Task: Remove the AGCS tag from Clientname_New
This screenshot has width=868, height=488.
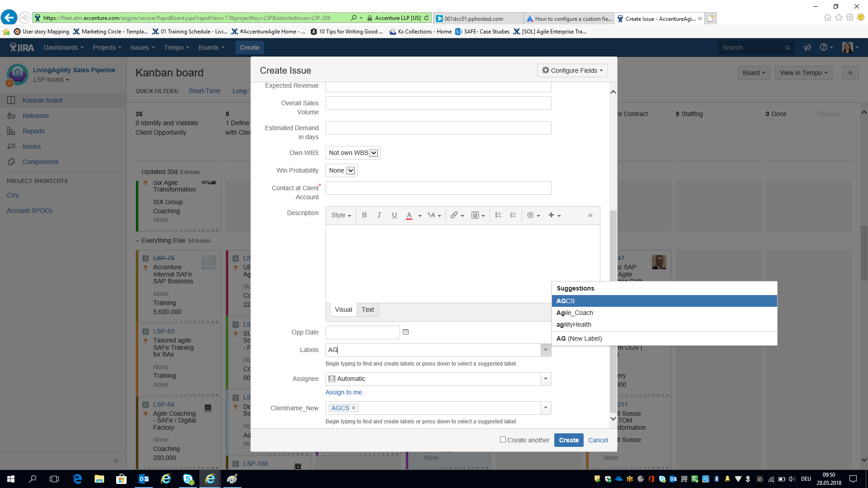Action: [x=354, y=408]
